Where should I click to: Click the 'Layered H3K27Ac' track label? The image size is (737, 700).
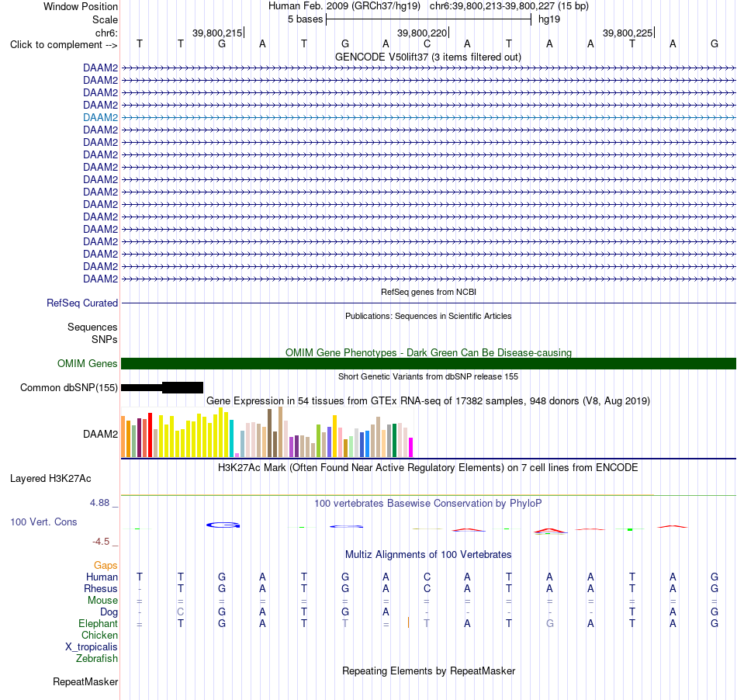pyautogui.click(x=50, y=479)
